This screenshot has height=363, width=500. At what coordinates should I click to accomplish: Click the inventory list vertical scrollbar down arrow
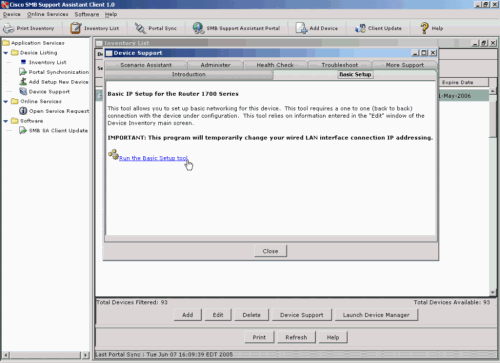493,292
